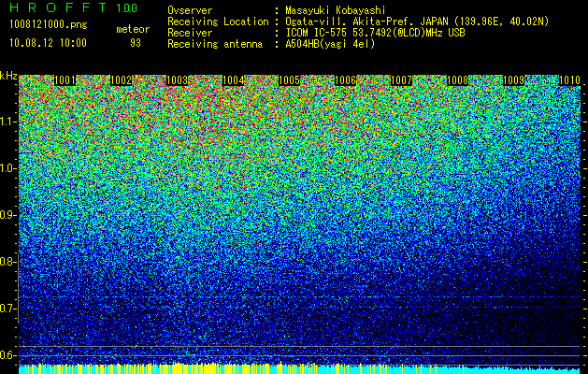Click the meteor count value 93
The width and height of the screenshot is (588, 374).
pyautogui.click(x=136, y=43)
